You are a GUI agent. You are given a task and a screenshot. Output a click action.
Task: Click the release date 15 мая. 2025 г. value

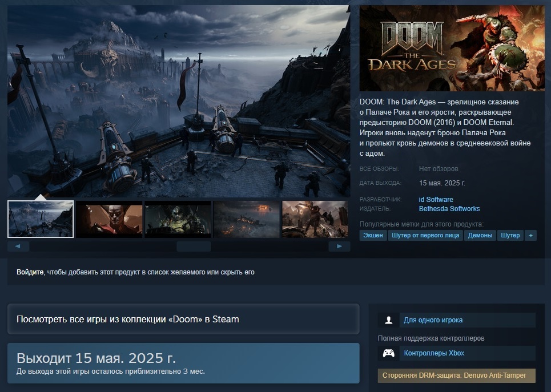pyautogui.click(x=442, y=183)
